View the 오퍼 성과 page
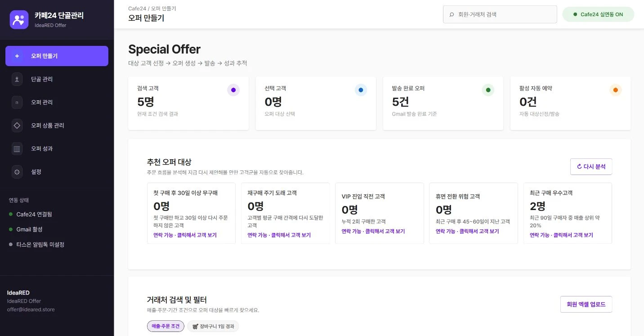 coord(57,149)
